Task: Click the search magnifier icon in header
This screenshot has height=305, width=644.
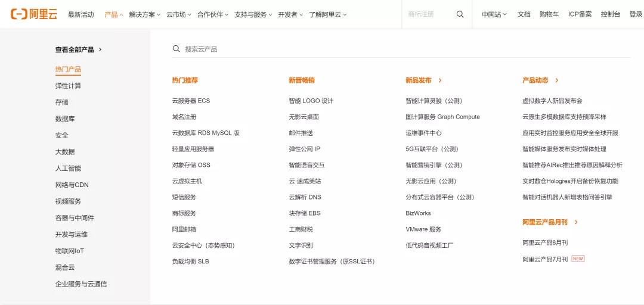Action: click(x=460, y=14)
